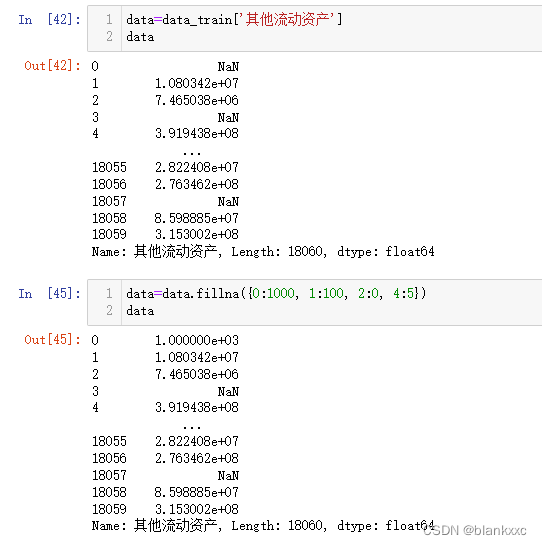The height and width of the screenshot is (545, 542).
Task: Click 7.465038e+06 in Out[45] row 2
Action: coord(197,374)
